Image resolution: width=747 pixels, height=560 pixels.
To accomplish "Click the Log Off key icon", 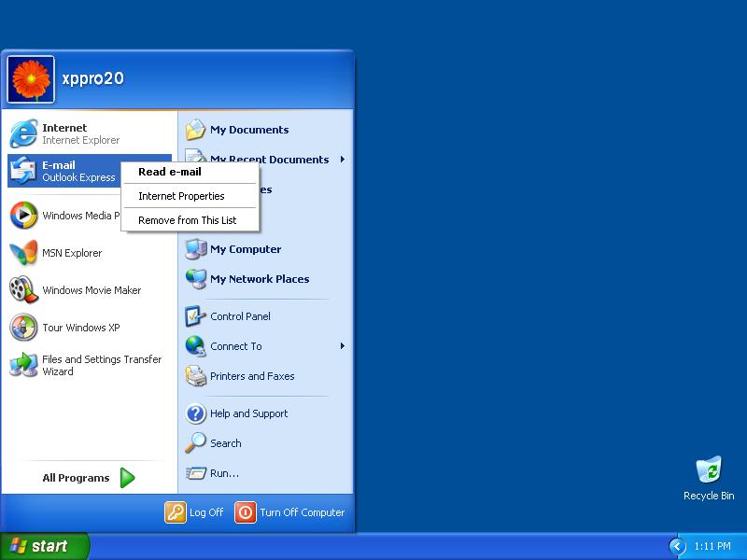I will pos(176,512).
